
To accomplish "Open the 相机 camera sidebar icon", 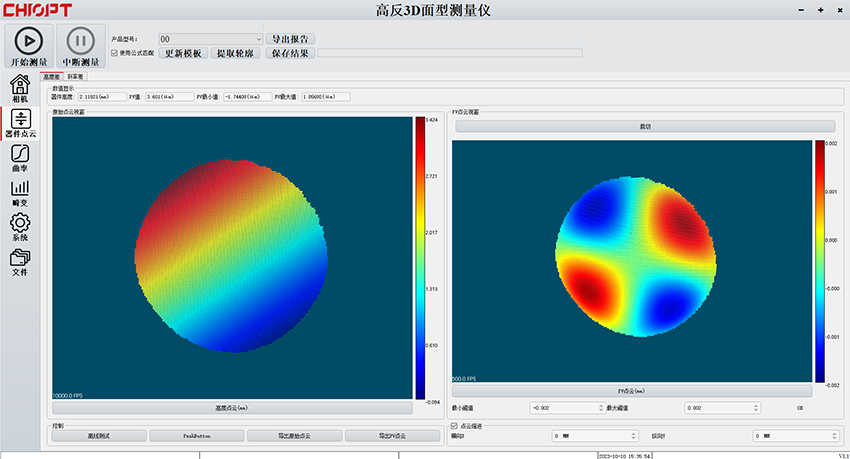I will (20, 85).
